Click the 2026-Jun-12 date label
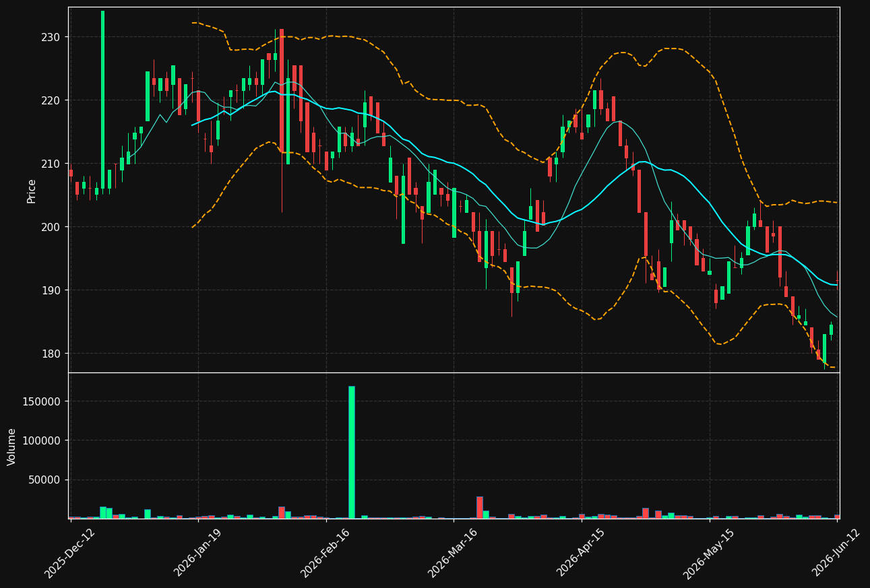 [x=836, y=553]
